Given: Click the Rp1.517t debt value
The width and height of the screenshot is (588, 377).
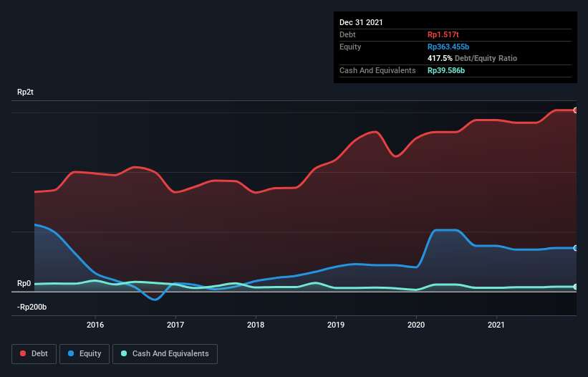Looking at the screenshot, I should (x=443, y=35).
